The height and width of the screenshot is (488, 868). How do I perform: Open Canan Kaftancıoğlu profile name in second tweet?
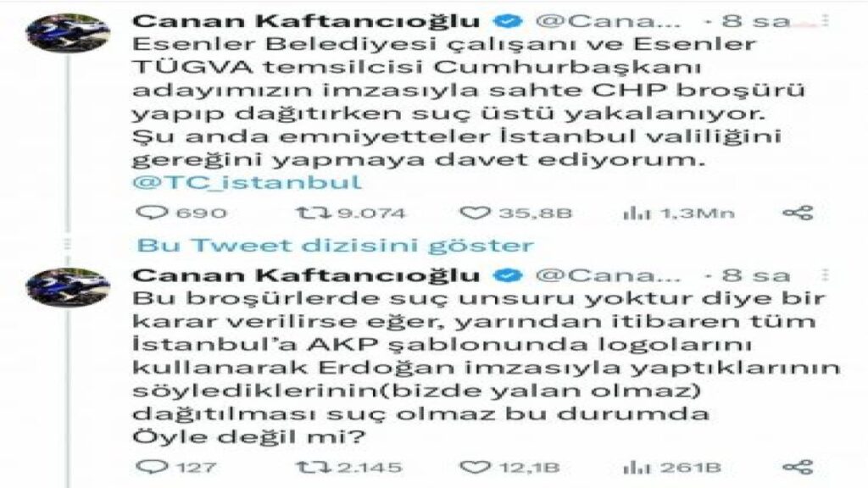point(306,275)
